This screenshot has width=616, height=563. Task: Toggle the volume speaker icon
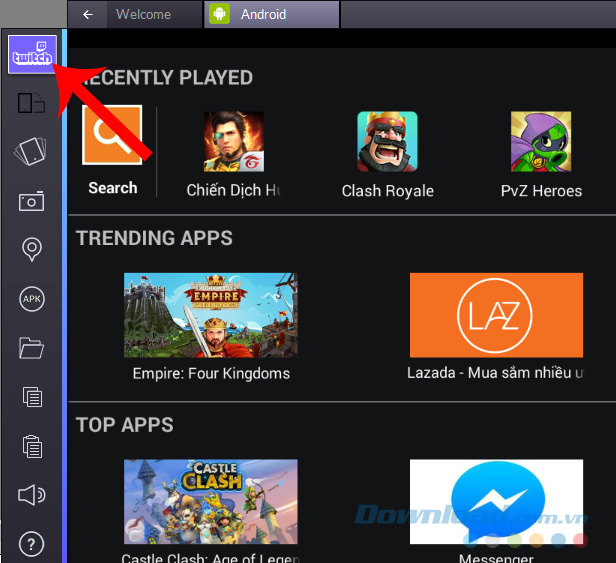tap(31, 495)
